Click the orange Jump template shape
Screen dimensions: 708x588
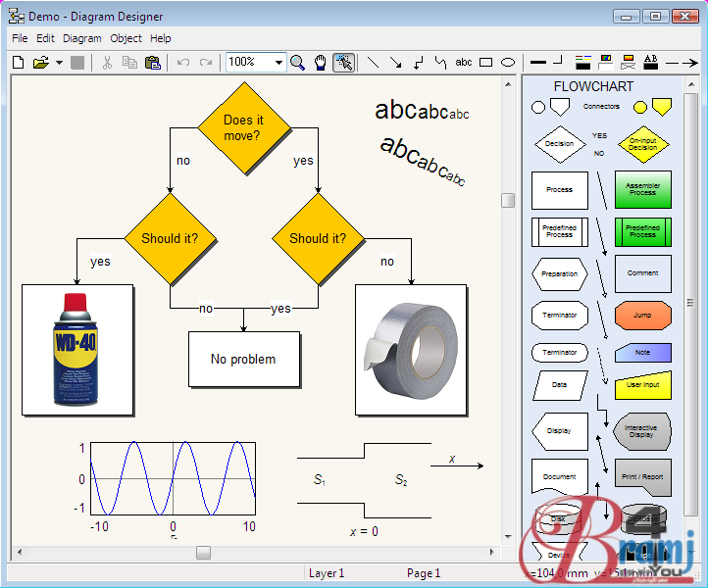click(x=642, y=316)
